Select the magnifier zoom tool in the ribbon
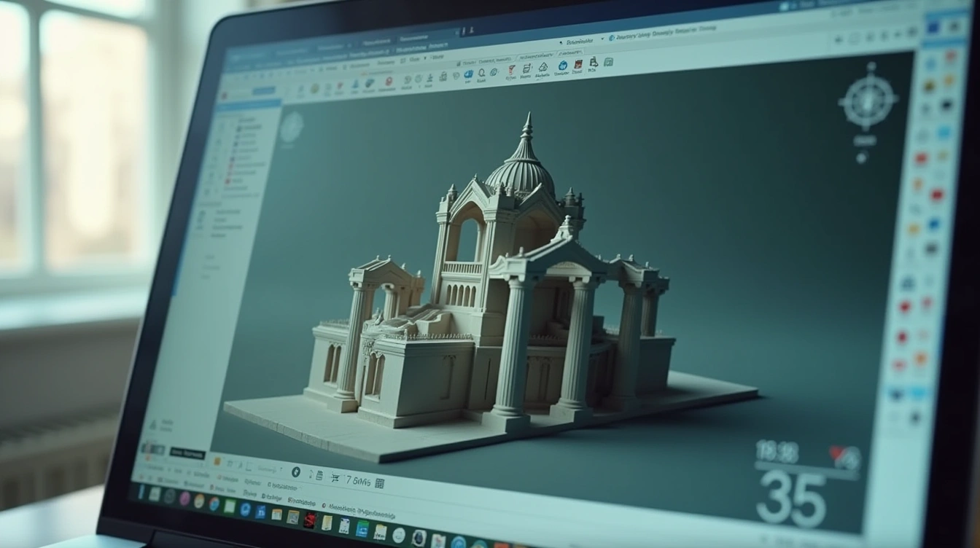The image size is (980, 548). 481,73
